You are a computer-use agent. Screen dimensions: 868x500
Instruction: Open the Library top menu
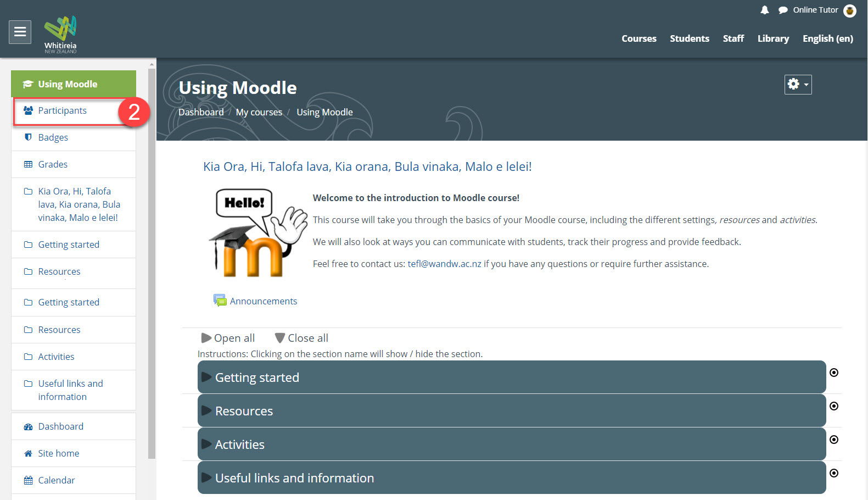(773, 38)
